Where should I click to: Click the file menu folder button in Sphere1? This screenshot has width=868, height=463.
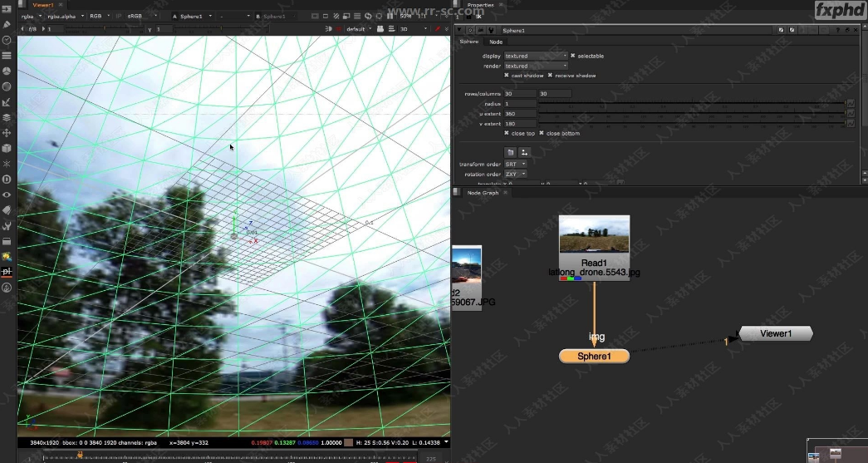510,152
